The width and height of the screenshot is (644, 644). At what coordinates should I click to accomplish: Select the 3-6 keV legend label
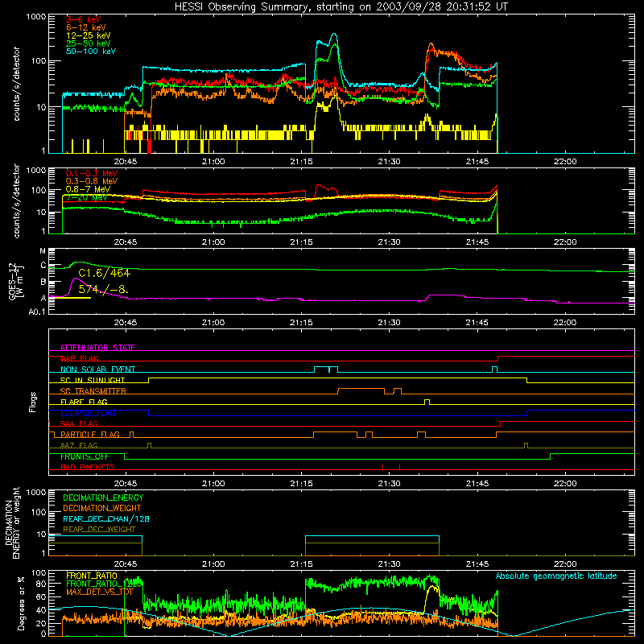pos(83,19)
